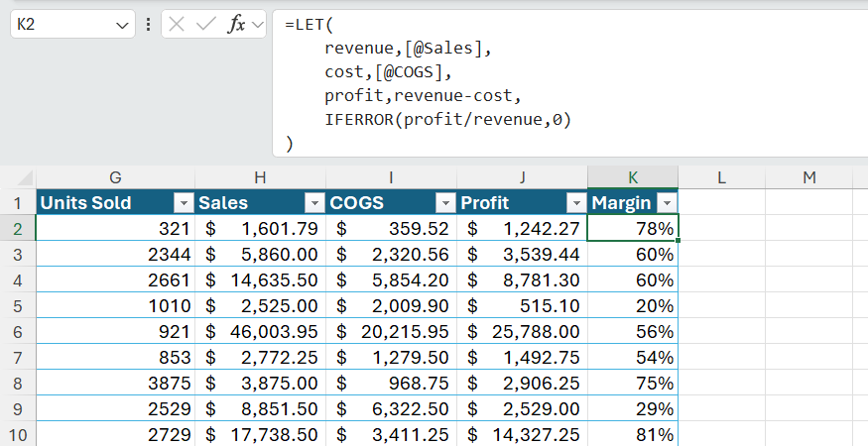The width and height of the screenshot is (868, 446).
Task: Select row 8 header
Action: (18, 383)
